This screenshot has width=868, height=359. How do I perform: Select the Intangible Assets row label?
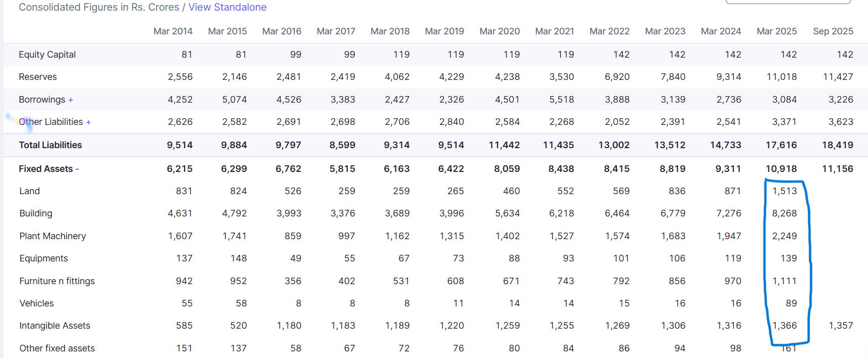pos(55,326)
